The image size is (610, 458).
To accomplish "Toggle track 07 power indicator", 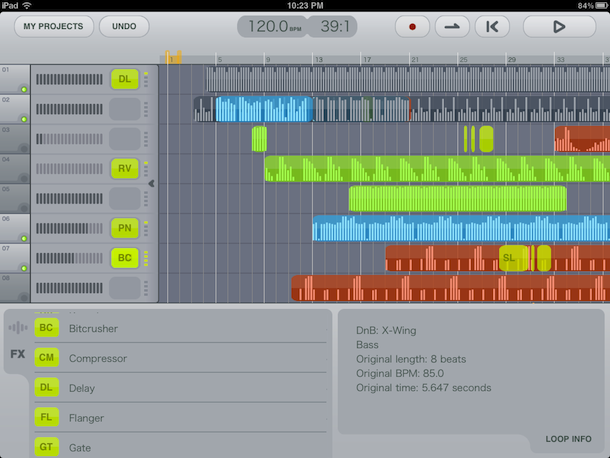I will pos(25,269).
